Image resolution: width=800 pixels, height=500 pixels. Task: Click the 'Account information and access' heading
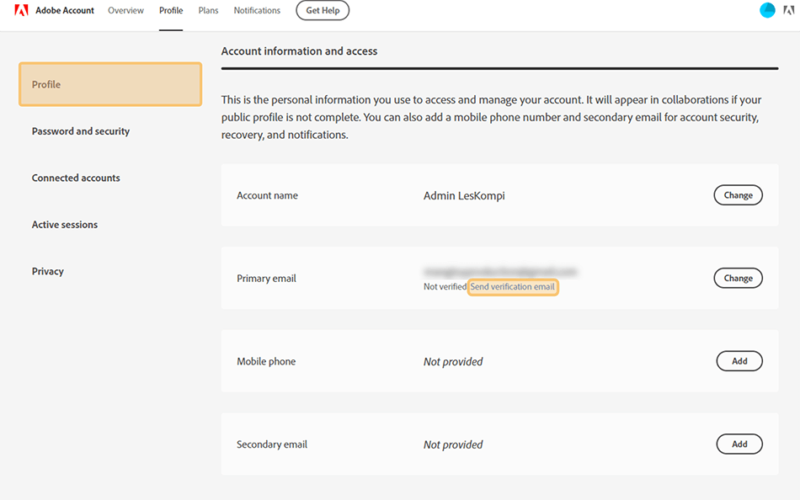(299, 51)
